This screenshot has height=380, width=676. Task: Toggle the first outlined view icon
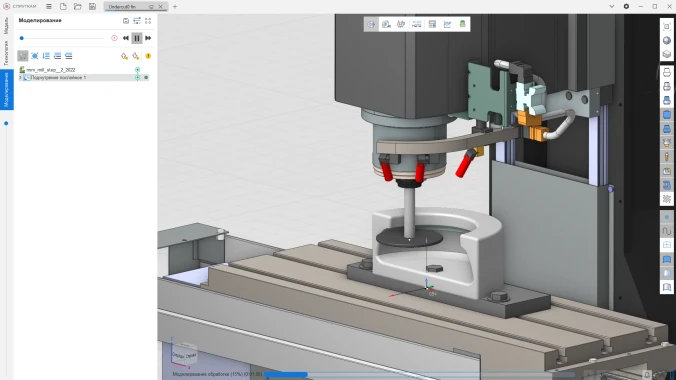coord(667,72)
